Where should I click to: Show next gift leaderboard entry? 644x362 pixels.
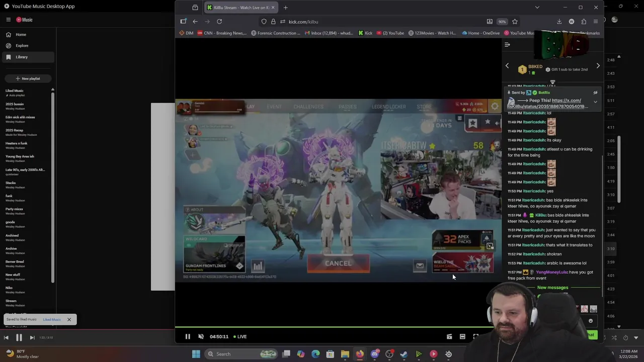click(598, 66)
